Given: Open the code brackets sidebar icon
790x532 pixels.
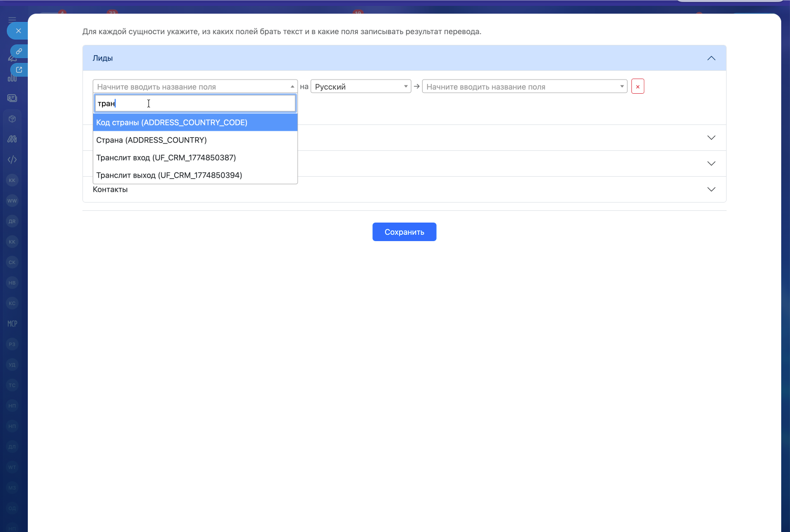Looking at the screenshot, I should pyautogui.click(x=12, y=160).
